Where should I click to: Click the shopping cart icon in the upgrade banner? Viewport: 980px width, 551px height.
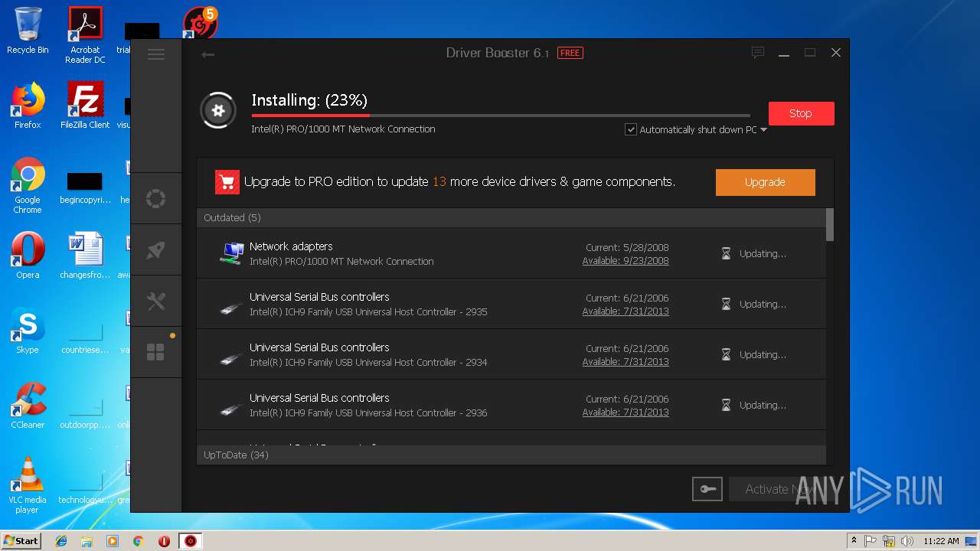pos(227,182)
